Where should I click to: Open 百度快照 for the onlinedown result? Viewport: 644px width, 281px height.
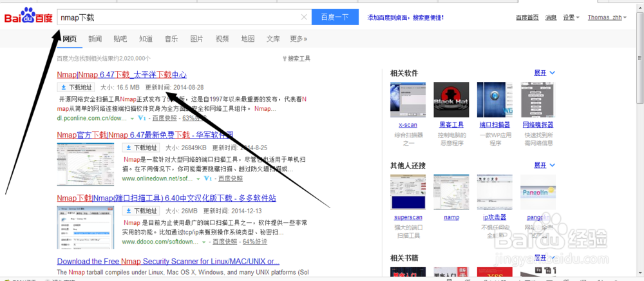tap(230, 179)
